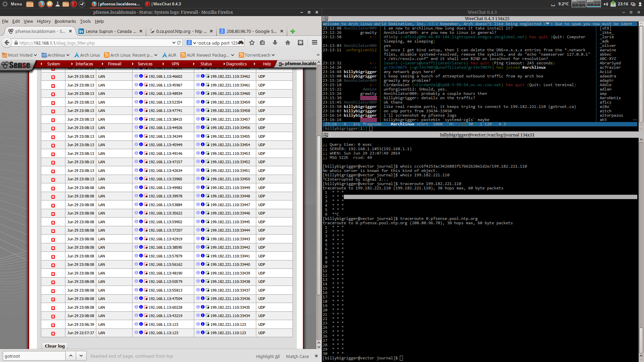
Task: Reload the page with the refresh icon
Action: pos(179,43)
